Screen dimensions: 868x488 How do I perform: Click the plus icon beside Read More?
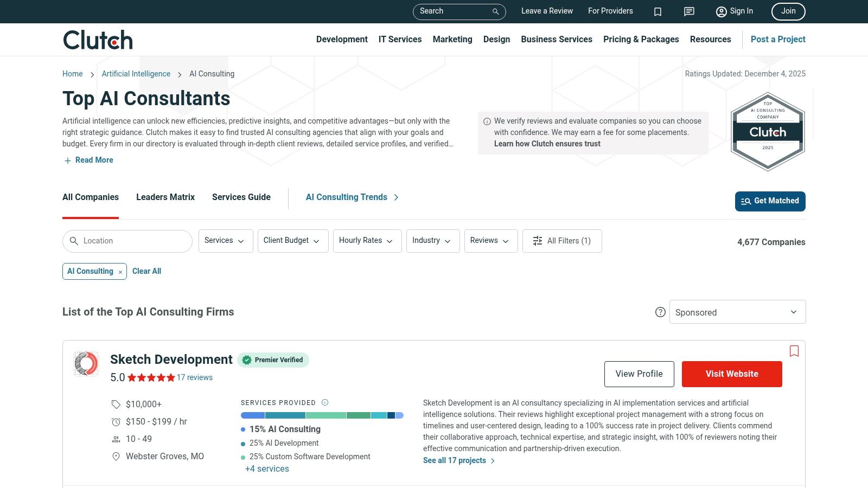click(68, 160)
